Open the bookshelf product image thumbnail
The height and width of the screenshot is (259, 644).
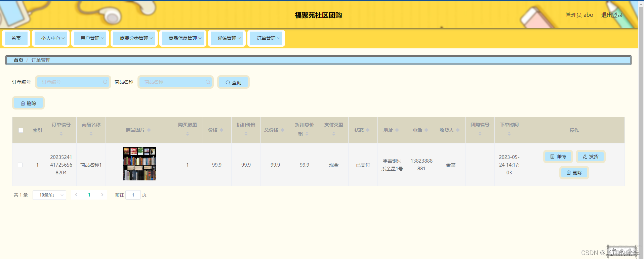pyautogui.click(x=139, y=164)
